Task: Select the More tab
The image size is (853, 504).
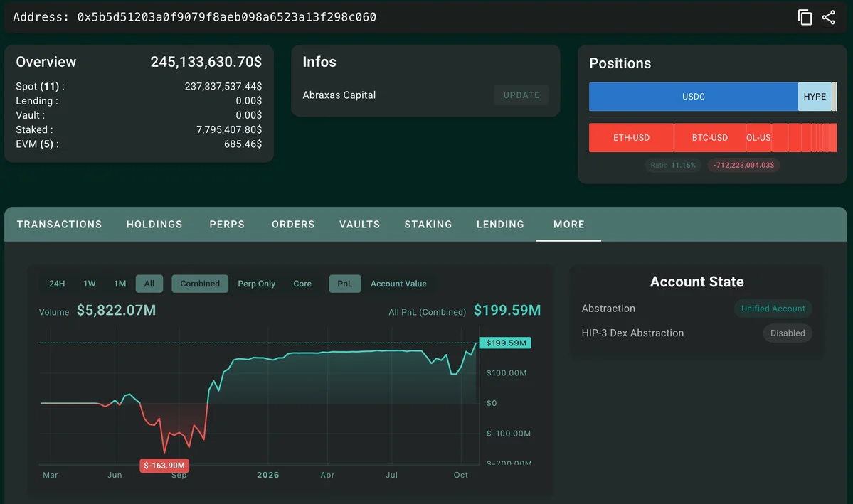Action: point(568,225)
